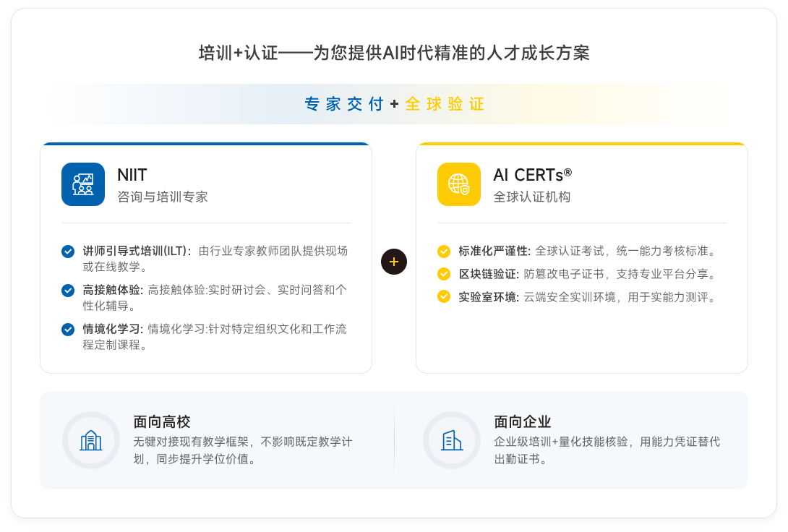Click the bold label 区块链验证
Image resolution: width=788 pixels, height=532 pixels.
point(489,274)
